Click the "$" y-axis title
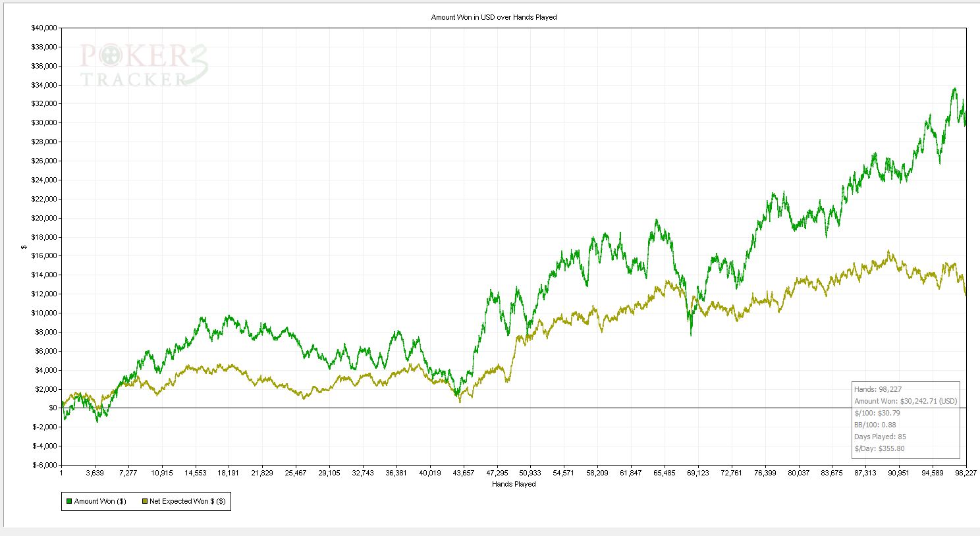 (24, 247)
